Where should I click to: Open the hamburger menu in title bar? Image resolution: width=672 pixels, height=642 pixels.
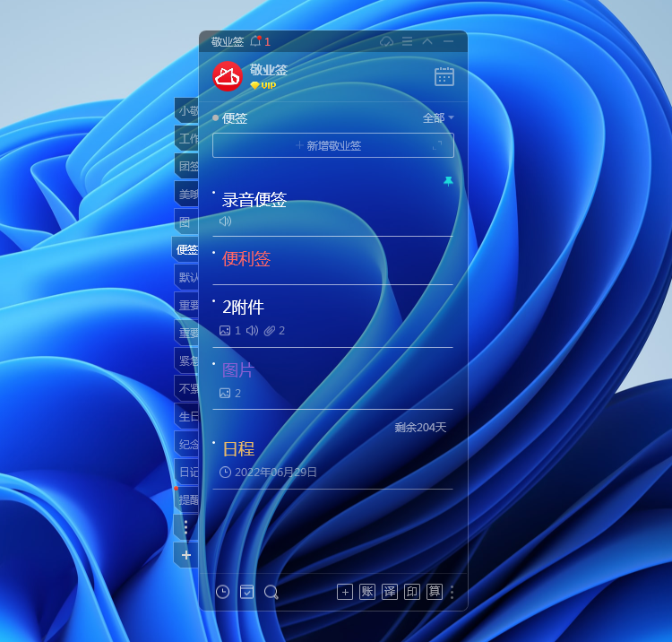(407, 41)
